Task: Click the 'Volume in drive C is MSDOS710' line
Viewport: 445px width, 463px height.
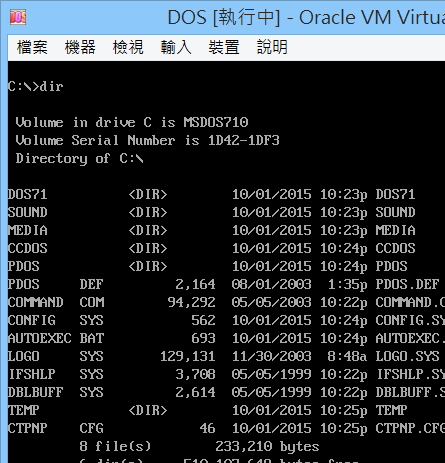Action: (132, 122)
